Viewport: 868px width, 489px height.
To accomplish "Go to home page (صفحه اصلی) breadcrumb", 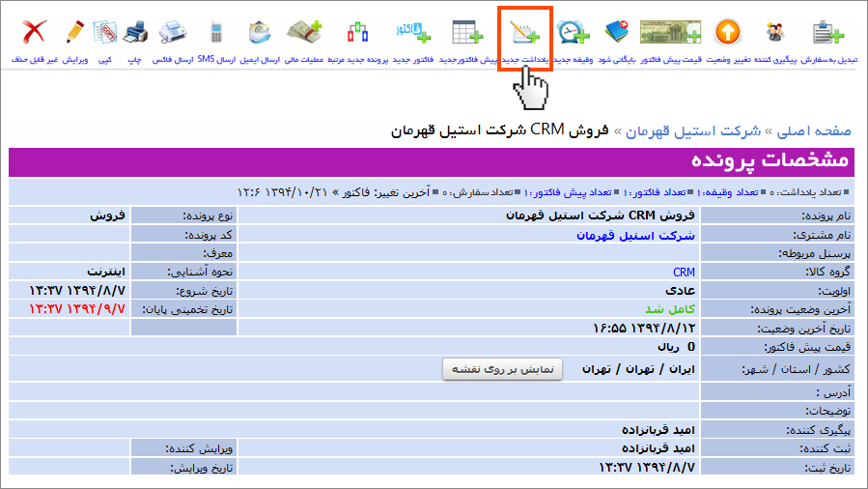I will click(814, 131).
